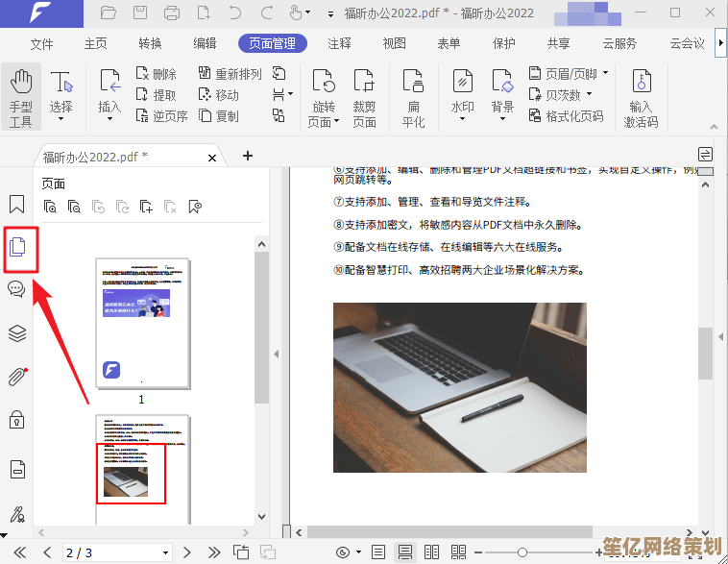
Task: Switch to the 注释 ribbon tab
Action: 339,43
